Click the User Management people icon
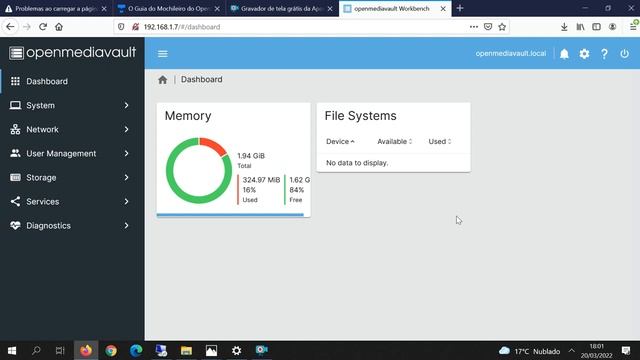The width and height of the screenshot is (640, 360). coord(15,153)
